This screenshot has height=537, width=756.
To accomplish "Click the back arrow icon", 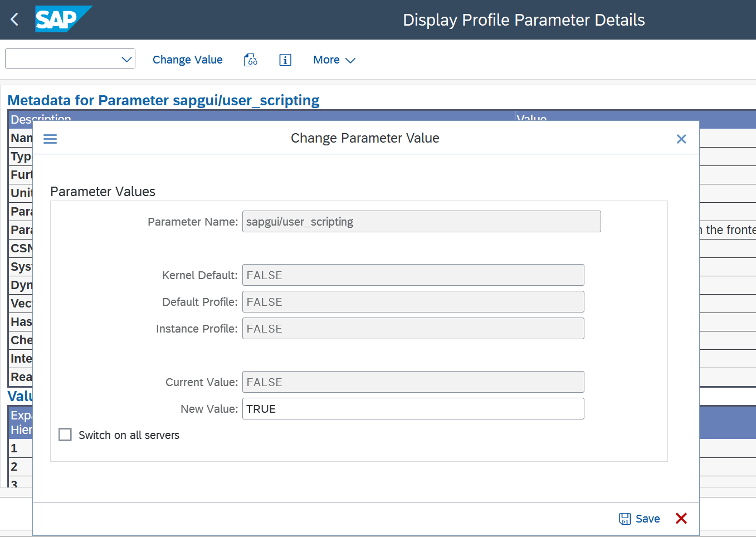I will pos(14,19).
